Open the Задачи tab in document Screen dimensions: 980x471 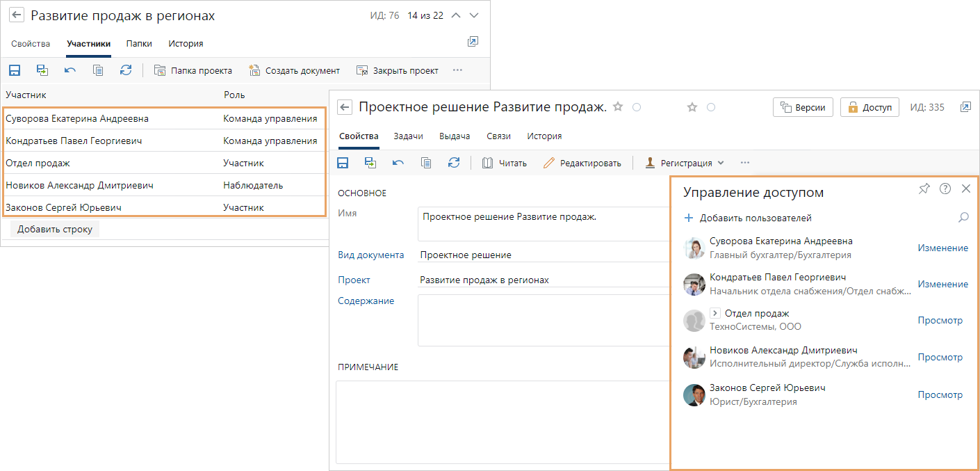click(x=409, y=136)
